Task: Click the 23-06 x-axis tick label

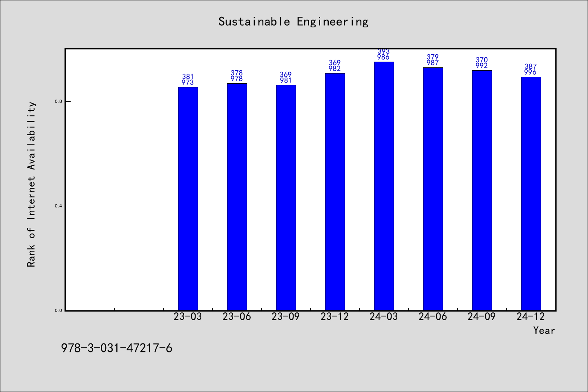Action: pos(237,316)
